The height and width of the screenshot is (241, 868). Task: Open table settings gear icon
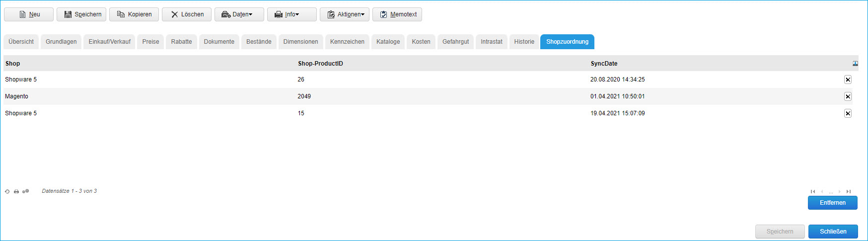point(25,191)
